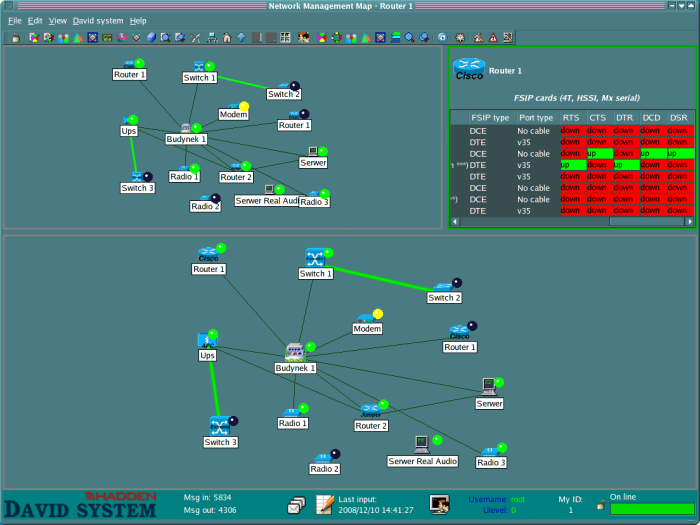
Task: Open the View menu
Action: 58,21
